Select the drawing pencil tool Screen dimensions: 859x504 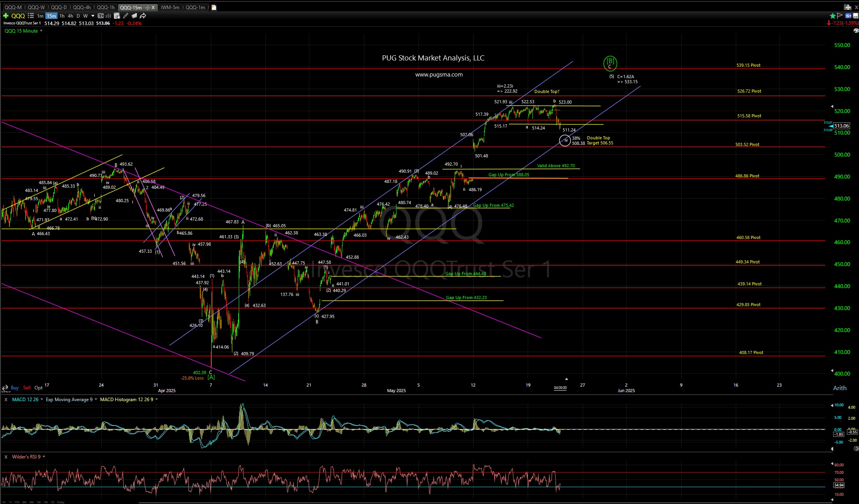click(126, 16)
